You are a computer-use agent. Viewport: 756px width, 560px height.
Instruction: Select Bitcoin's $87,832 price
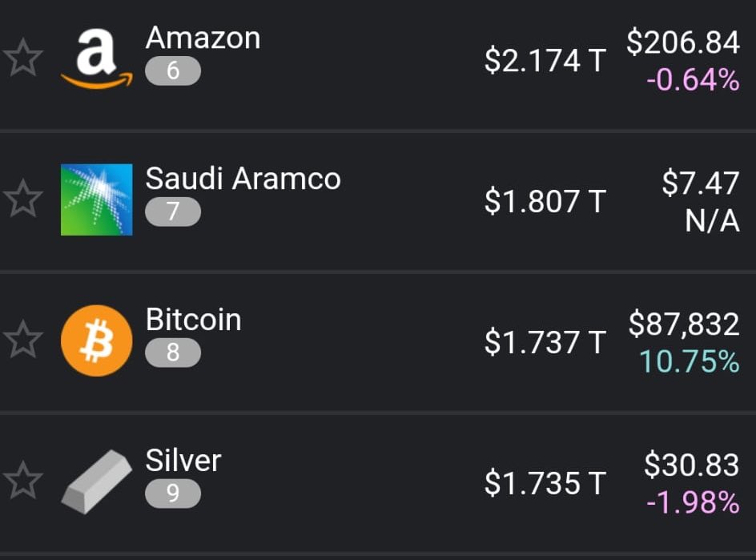click(684, 324)
